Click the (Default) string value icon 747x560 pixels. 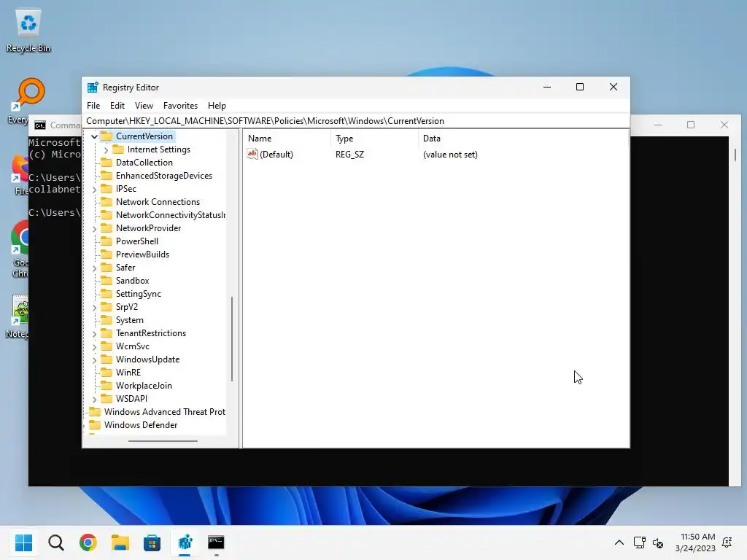click(252, 154)
